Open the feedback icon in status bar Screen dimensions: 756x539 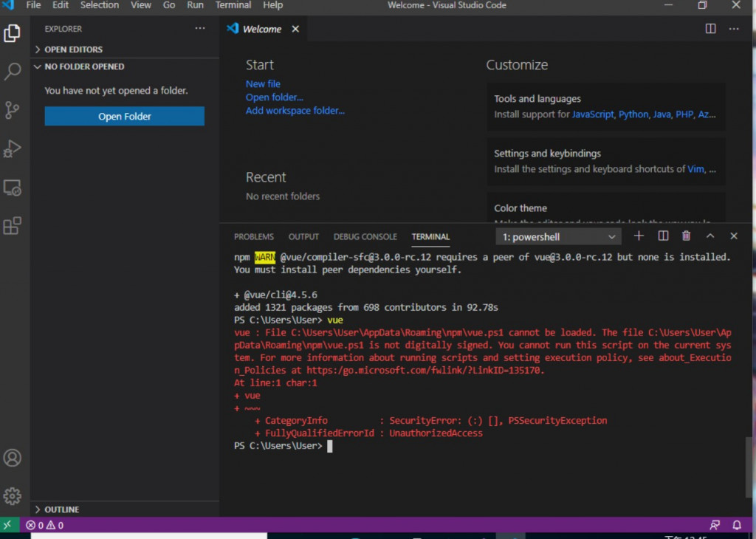point(715,524)
